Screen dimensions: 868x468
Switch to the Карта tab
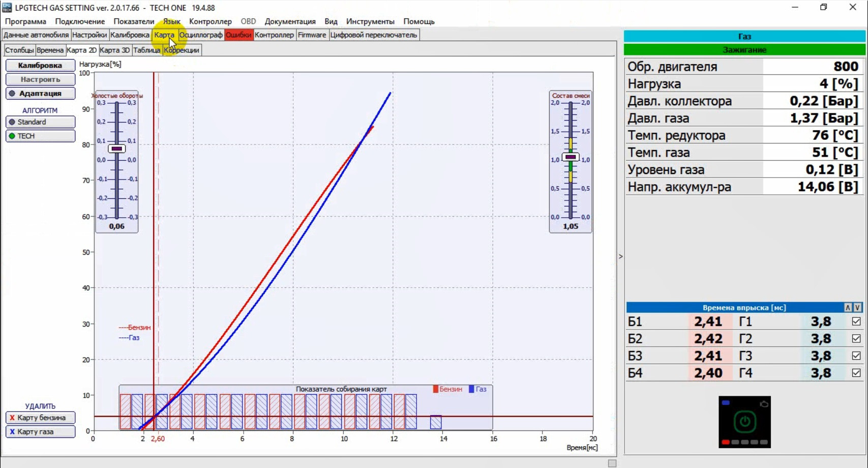[164, 35]
